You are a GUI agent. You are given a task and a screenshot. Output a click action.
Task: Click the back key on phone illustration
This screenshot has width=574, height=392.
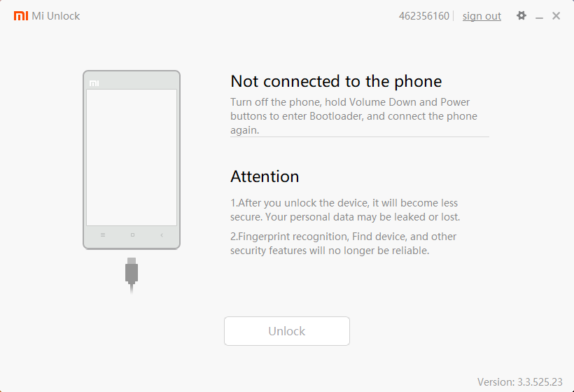pyautogui.click(x=162, y=235)
